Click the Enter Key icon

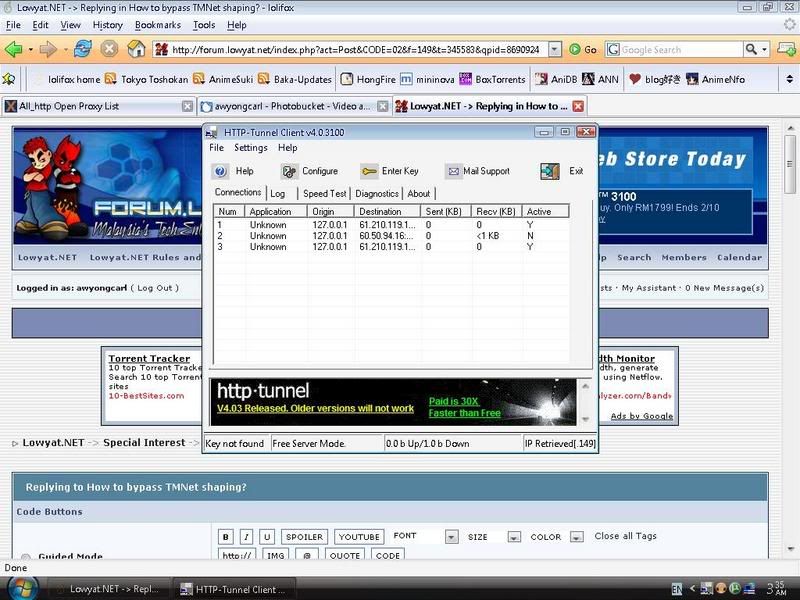click(368, 171)
